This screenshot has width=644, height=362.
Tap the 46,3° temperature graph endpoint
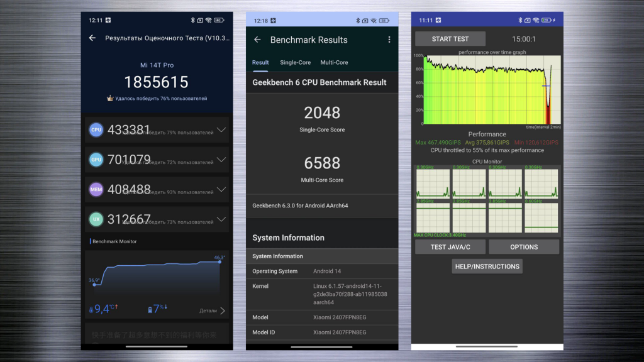[x=219, y=261]
